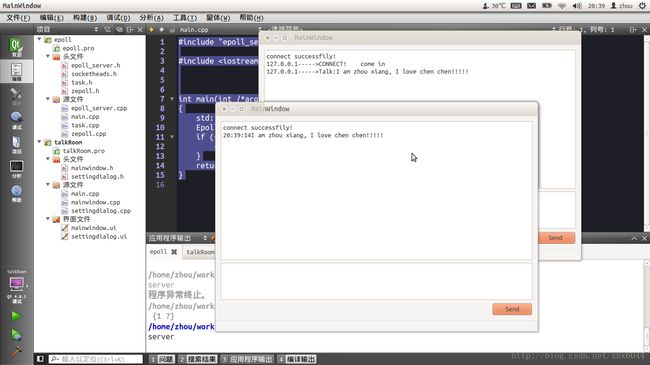Filter the project tree with the funnel icon
The width and height of the screenshot is (650, 365).
(x=108, y=29)
